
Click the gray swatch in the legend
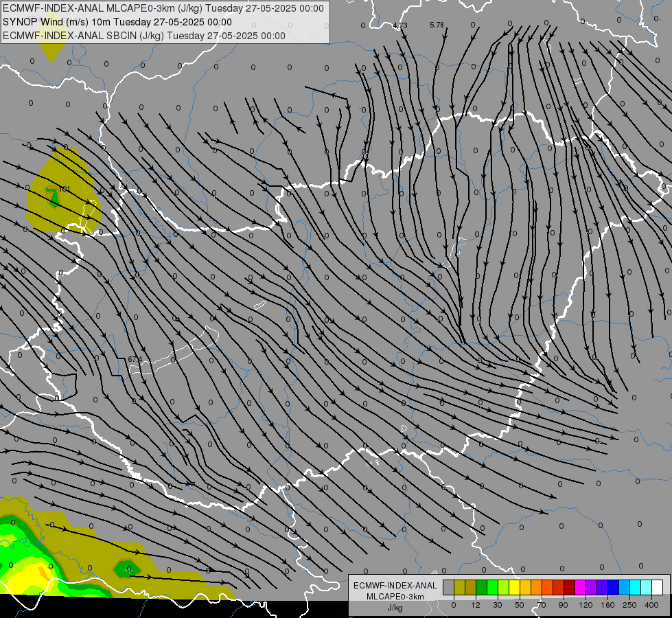pos(449,588)
